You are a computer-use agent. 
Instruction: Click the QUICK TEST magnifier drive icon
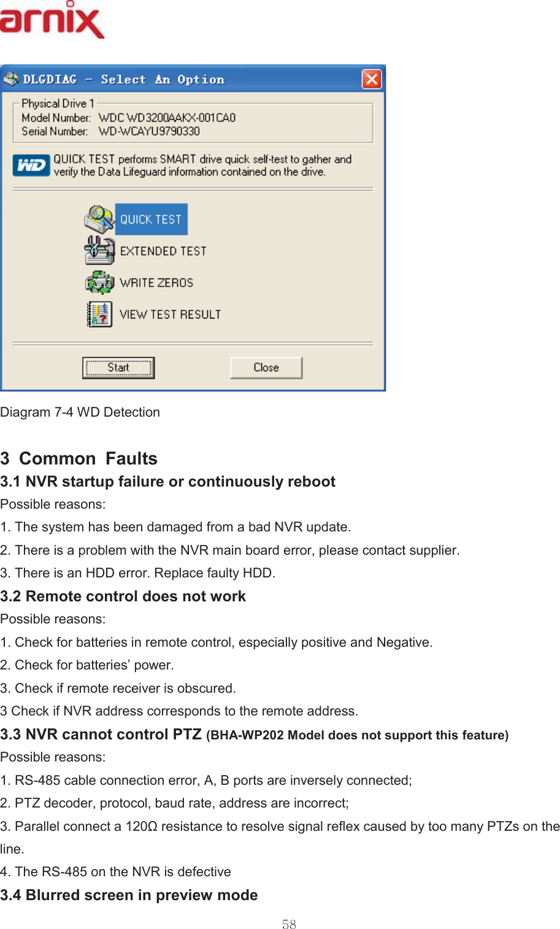tap(99, 218)
